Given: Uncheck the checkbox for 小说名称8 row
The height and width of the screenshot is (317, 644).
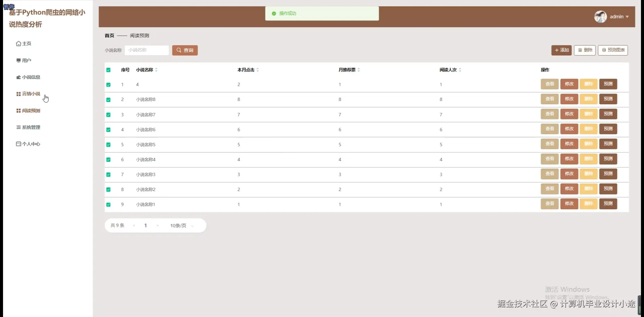Looking at the screenshot, I should pyautogui.click(x=108, y=100).
